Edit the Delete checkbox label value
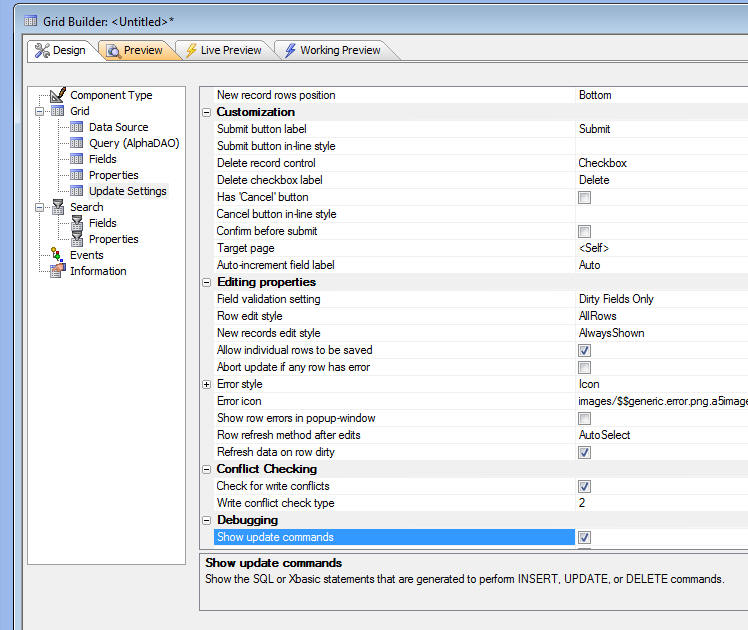748x630 pixels. [x=662, y=180]
